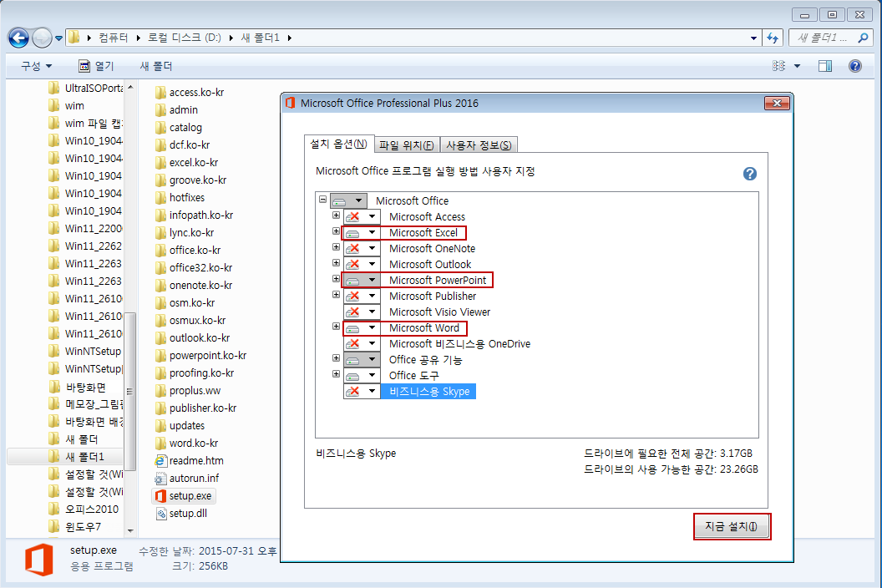This screenshot has height=588, width=882.
Task: Close the Office 2016 setup dialog
Action: [777, 103]
